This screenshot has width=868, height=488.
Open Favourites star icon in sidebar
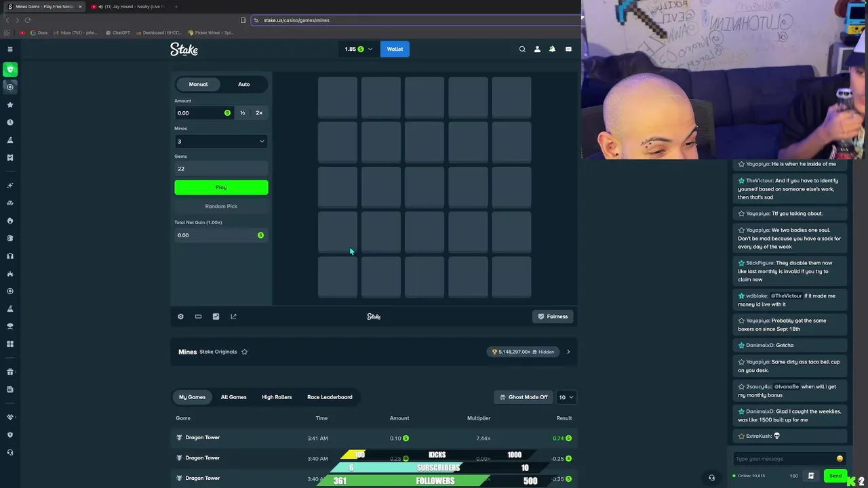pyautogui.click(x=9, y=105)
